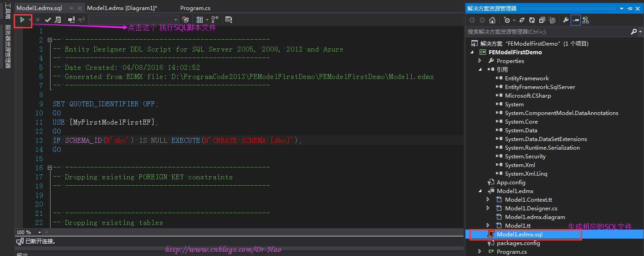Click the last icon on the SQL toolbar
This screenshot has height=256, width=644.
click(229, 20)
